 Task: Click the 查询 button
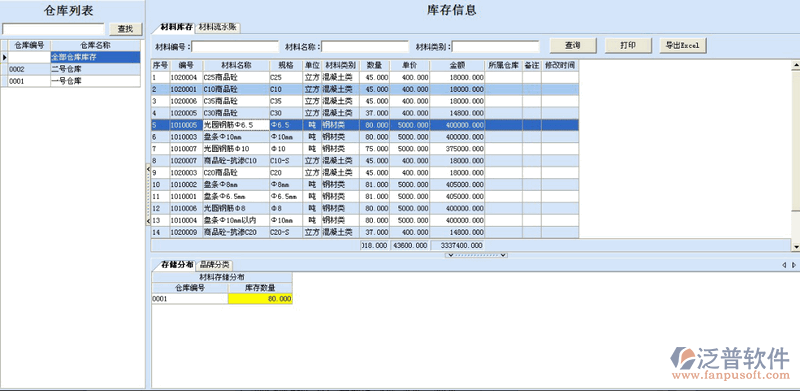tap(573, 45)
